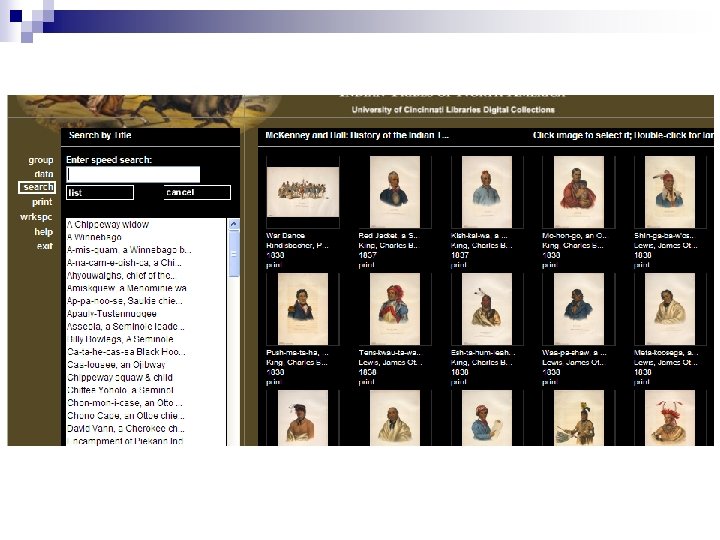Click the exit menu item
720x540 pixels.
click(x=45, y=246)
